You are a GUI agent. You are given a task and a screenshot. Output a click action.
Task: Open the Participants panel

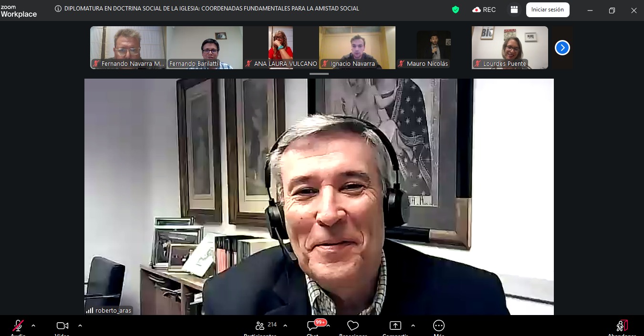pyautogui.click(x=260, y=326)
